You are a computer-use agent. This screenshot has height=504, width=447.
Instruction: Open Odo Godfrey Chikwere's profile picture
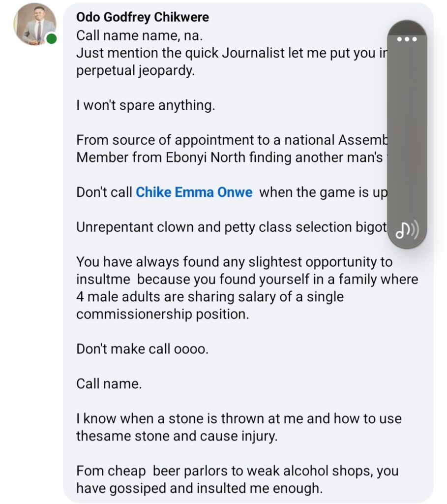click(x=35, y=25)
